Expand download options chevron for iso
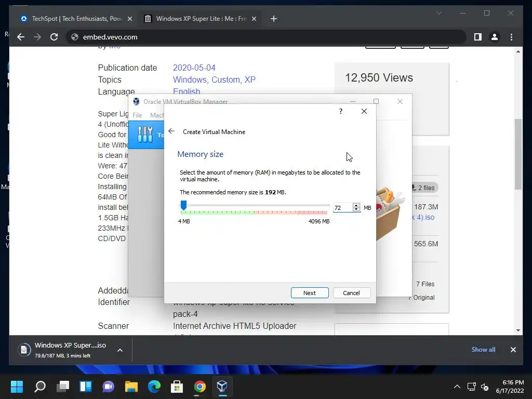This screenshot has width=532, height=399. click(120, 350)
